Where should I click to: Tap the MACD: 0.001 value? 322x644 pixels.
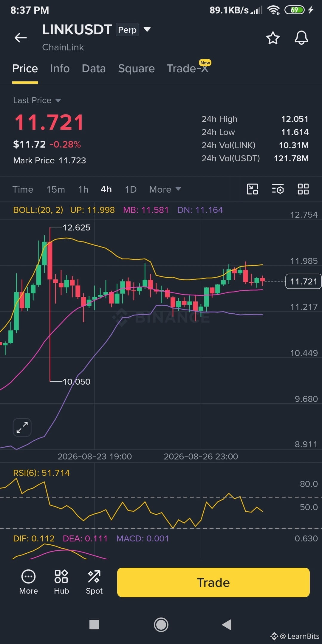click(x=143, y=538)
